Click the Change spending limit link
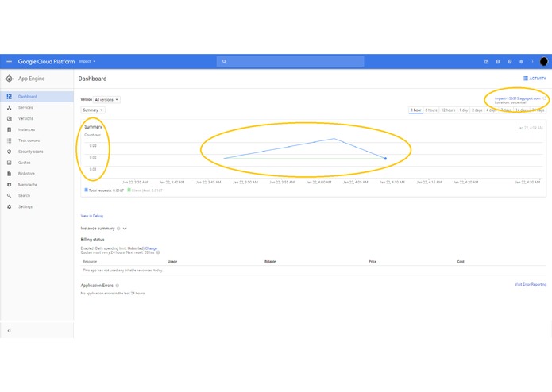 pyautogui.click(x=151, y=248)
